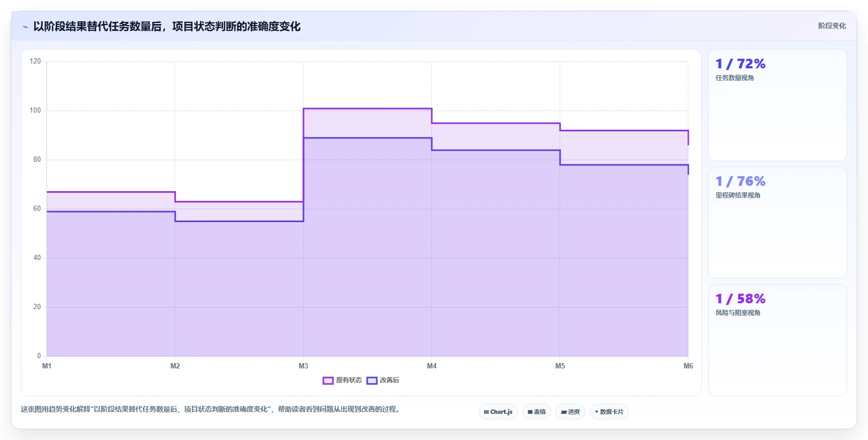Screen dimensions: 868x440
Task: Toggle the 改善后 legend swatch
Action: click(372, 381)
